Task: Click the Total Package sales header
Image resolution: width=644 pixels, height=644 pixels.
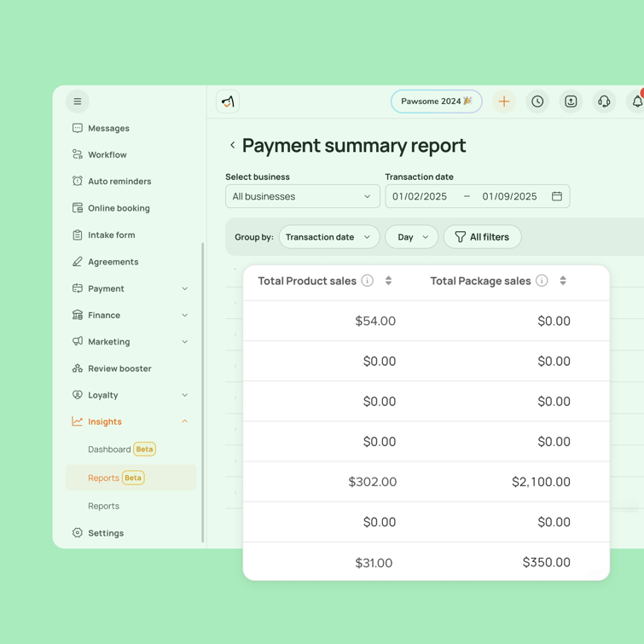Action: coord(480,281)
